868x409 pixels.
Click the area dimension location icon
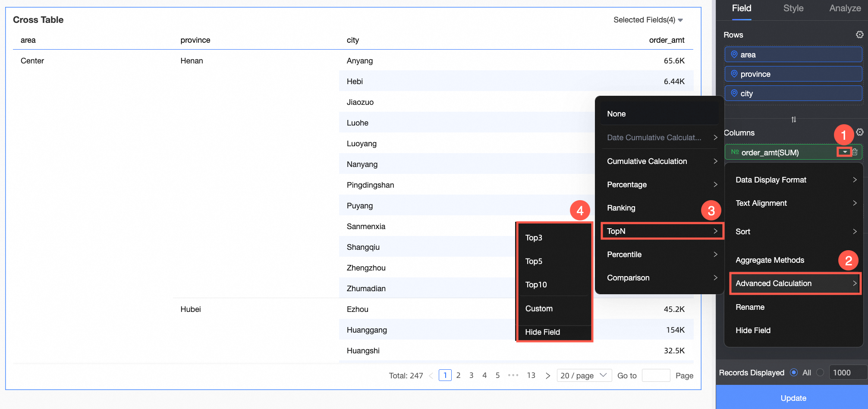click(x=734, y=54)
